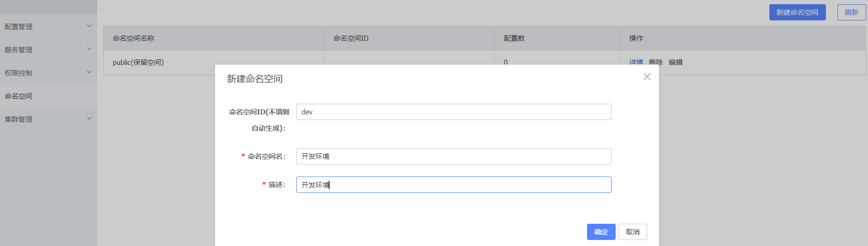The height and width of the screenshot is (246, 868).
Task: Open 命名空间 in the sidebar
Action: 19,96
